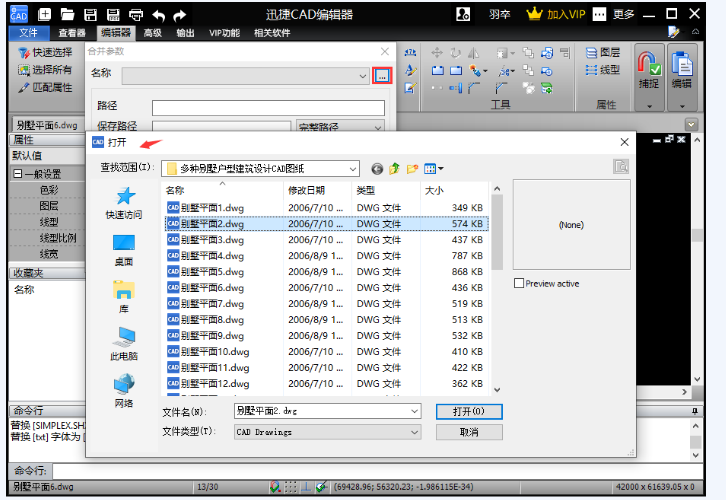Click the rotate tool icon in ribbon
The height and width of the screenshot is (500, 726).
(x=455, y=53)
